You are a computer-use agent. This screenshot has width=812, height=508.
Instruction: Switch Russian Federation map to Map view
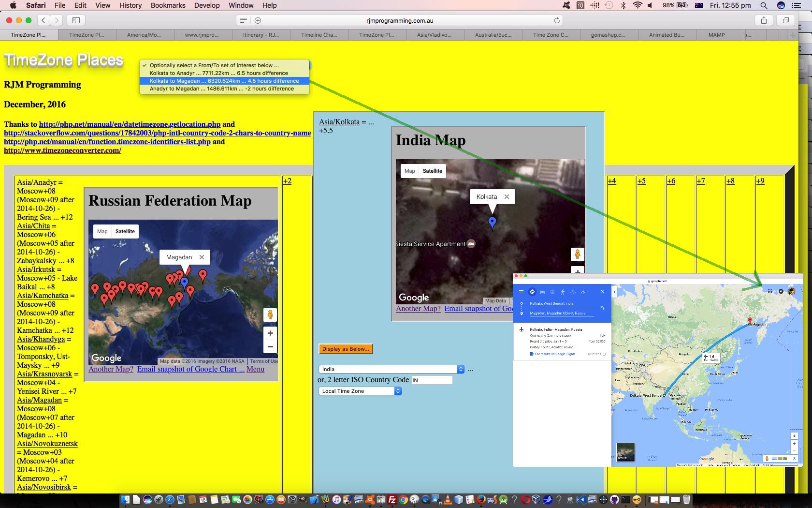tap(102, 231)
